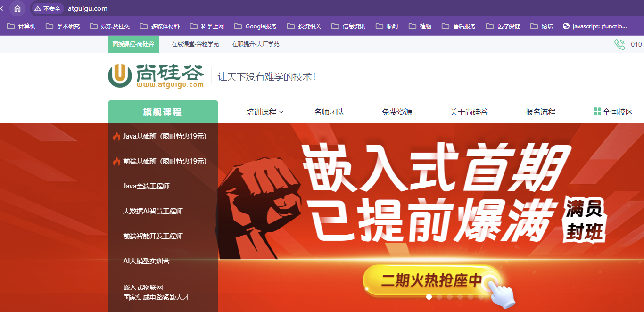Click the 二期火热抢座中 yellow button
Viewport: 644px width, 319px height.
(431, 280)
